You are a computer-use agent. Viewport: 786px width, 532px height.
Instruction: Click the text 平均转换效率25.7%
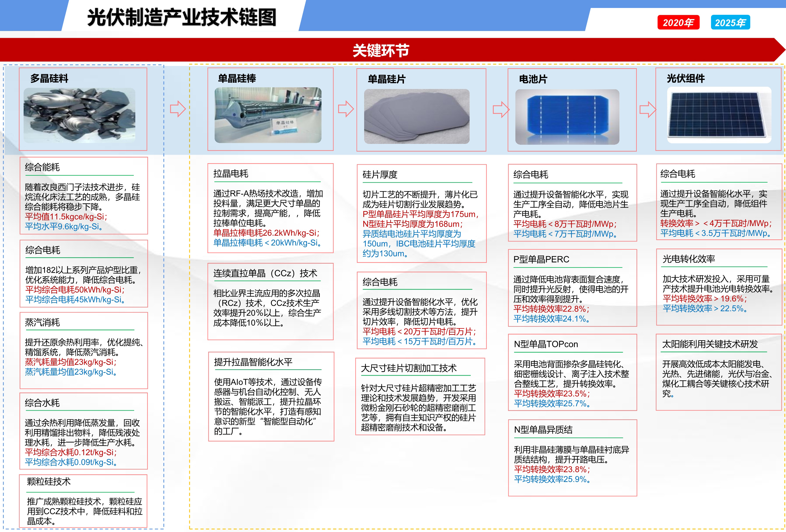click(552, 403)
